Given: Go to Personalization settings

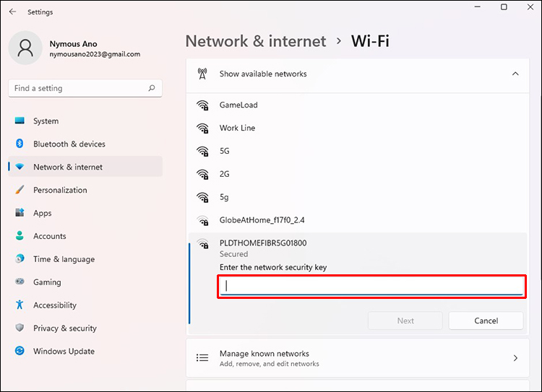Looking at the screenshot, I should pyautogui.click(x=60, y=190).
